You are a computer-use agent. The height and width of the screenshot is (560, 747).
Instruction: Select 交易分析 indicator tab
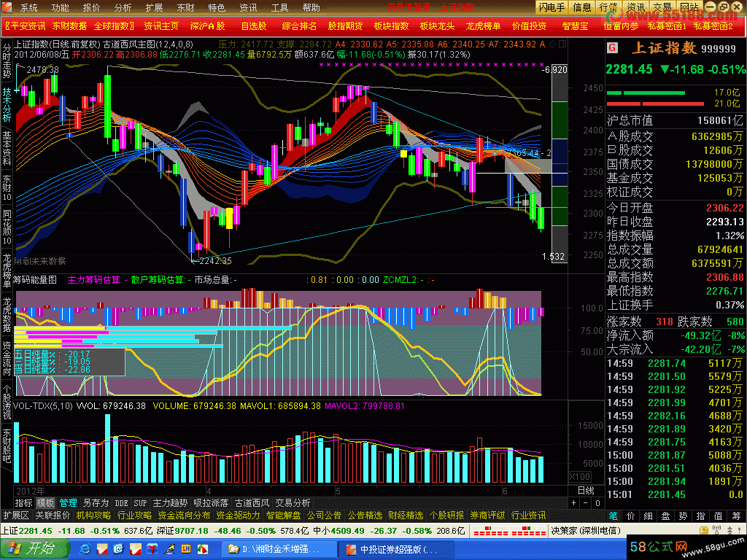coord(293,503)
